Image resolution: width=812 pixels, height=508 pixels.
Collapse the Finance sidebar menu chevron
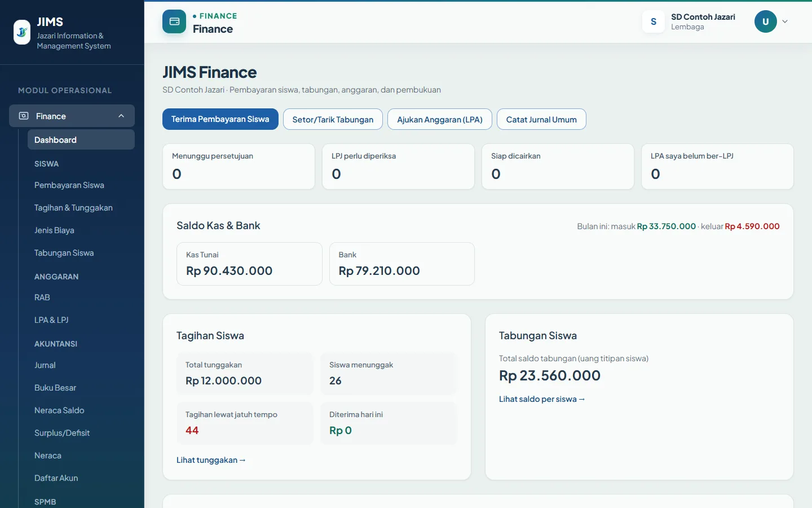(121, 116)
